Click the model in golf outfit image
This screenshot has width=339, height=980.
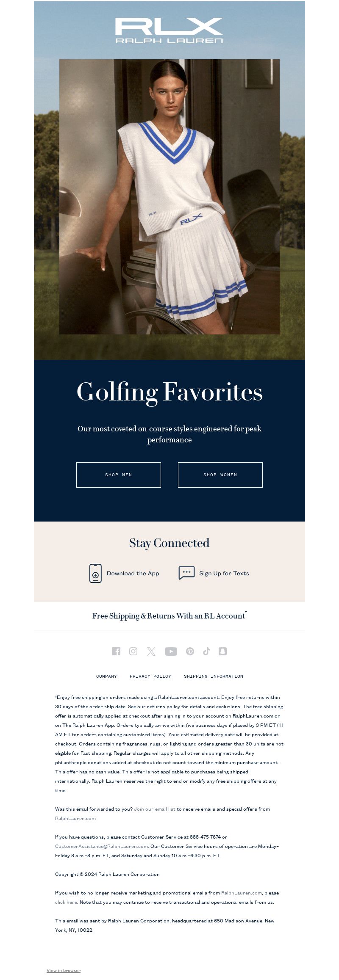tap(169, 197)
